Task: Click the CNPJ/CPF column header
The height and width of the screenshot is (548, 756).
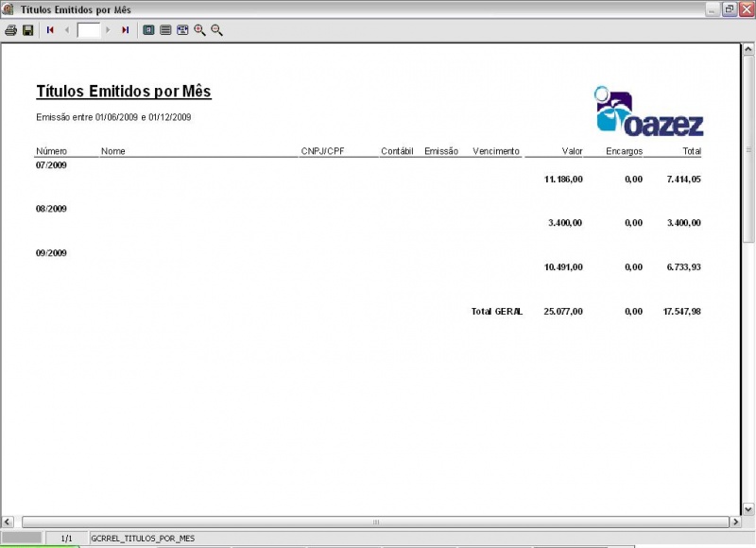Action: (x=323, y=151)
